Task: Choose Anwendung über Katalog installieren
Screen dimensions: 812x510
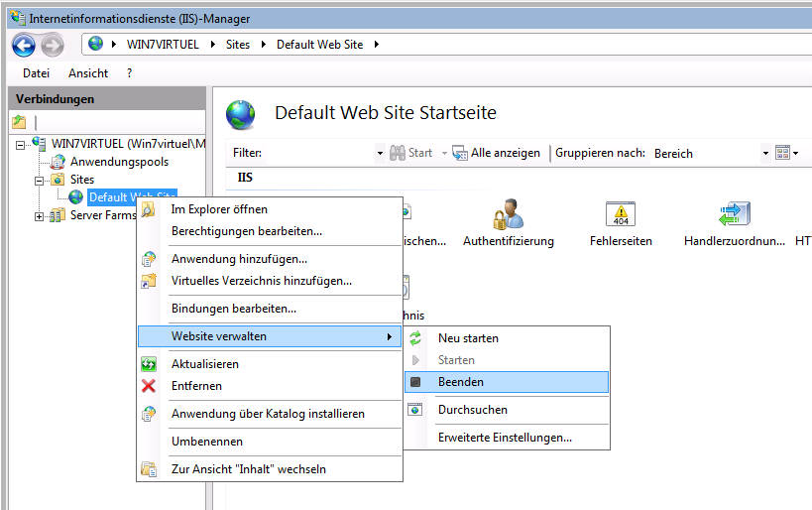Action: click(270, 414)
